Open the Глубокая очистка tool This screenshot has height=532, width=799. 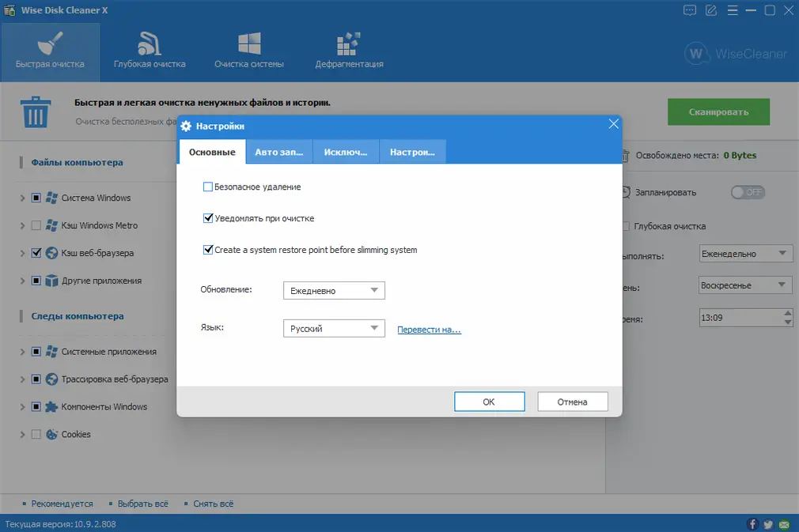[149, 51]
